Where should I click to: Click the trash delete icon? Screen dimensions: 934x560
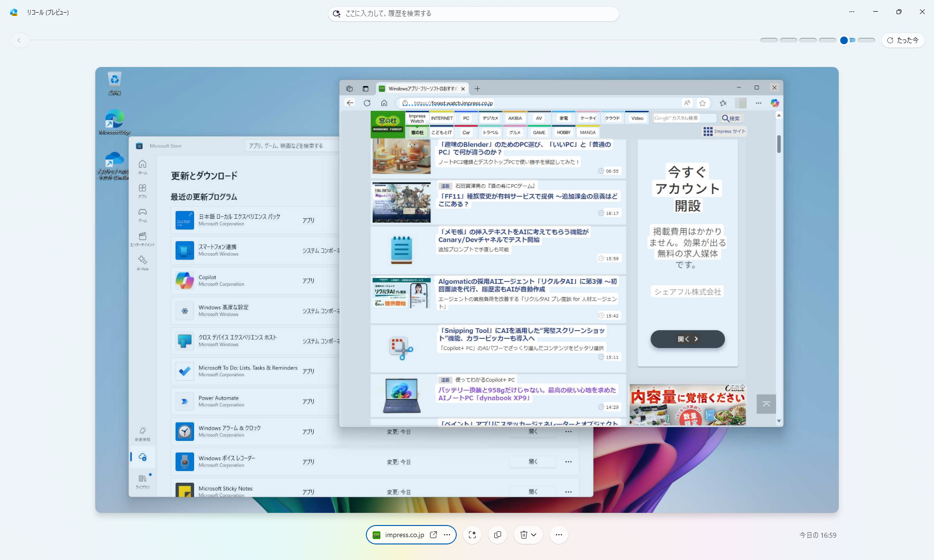[523, 535]
